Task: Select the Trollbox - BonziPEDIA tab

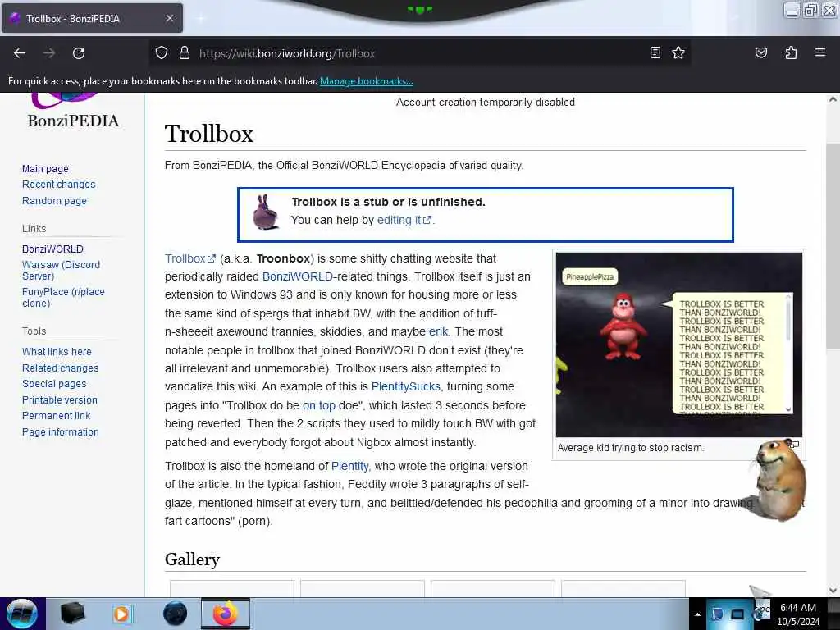Action: (x=92, y=18)
